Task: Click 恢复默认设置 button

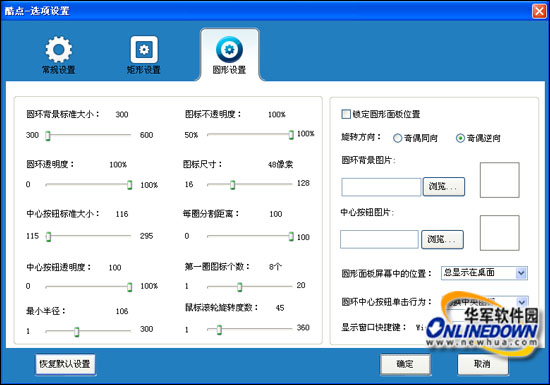Action: tap(65, 364)
